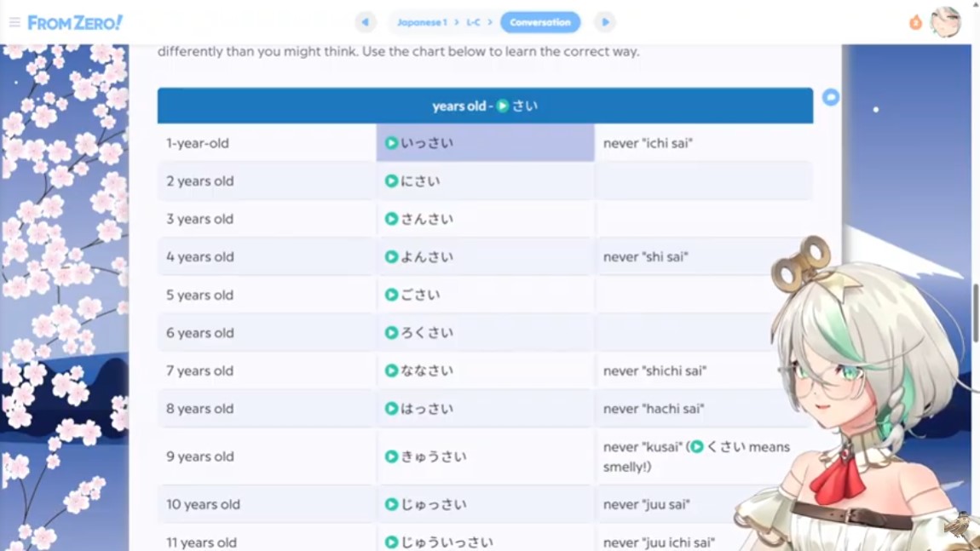Open the hamburger menu beside From Zero logo
Image resolution: width=980 pixels, height=551 pixels.
[x=14, y=22]
